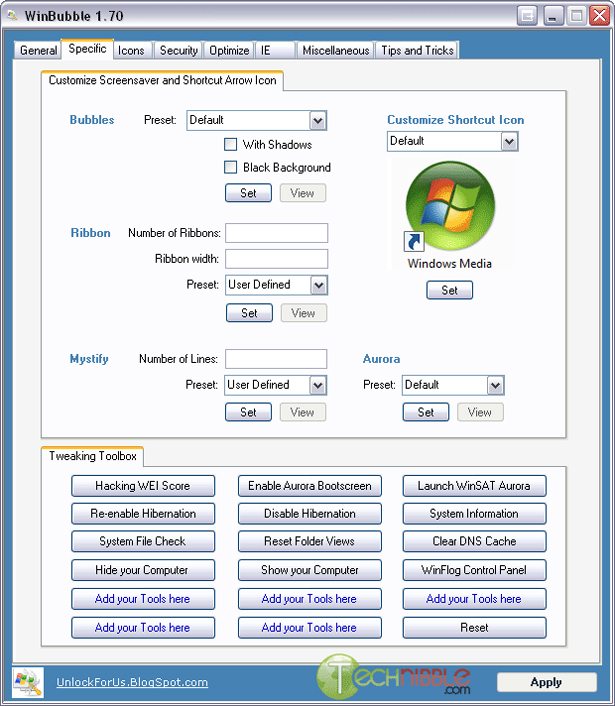Viewport: 615px width, 706px height.
Task: Select the Optimize tab
Action: tap(229, 50)
